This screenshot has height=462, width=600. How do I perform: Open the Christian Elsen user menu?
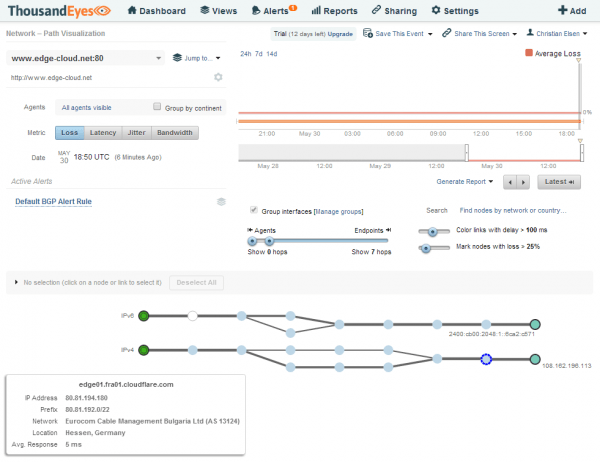557,34
